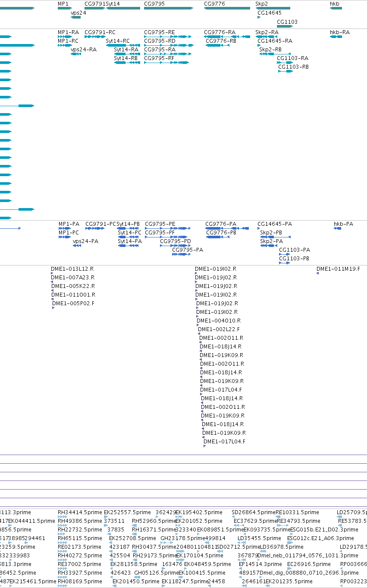Click the vps24-PA protein label
367x588 pixels.
(85, 241)
